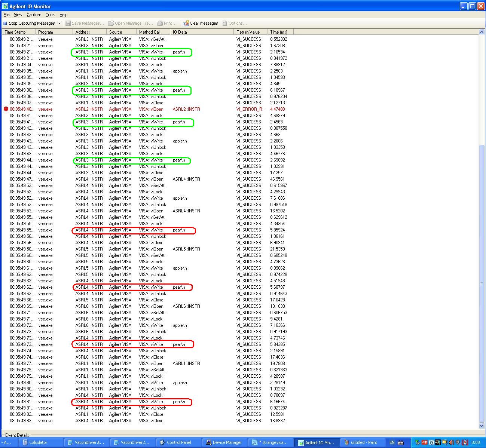
Task: Click the Clear Messages toolbar icon
Action: (x=186, y=23)
